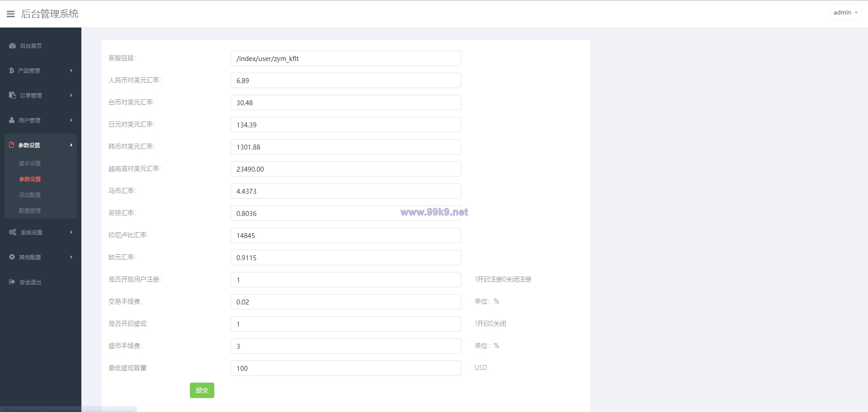Screen dimensions: 868x412
Task: Click the 单位：% hint beside 交易手续费
Action: (486, 301)
